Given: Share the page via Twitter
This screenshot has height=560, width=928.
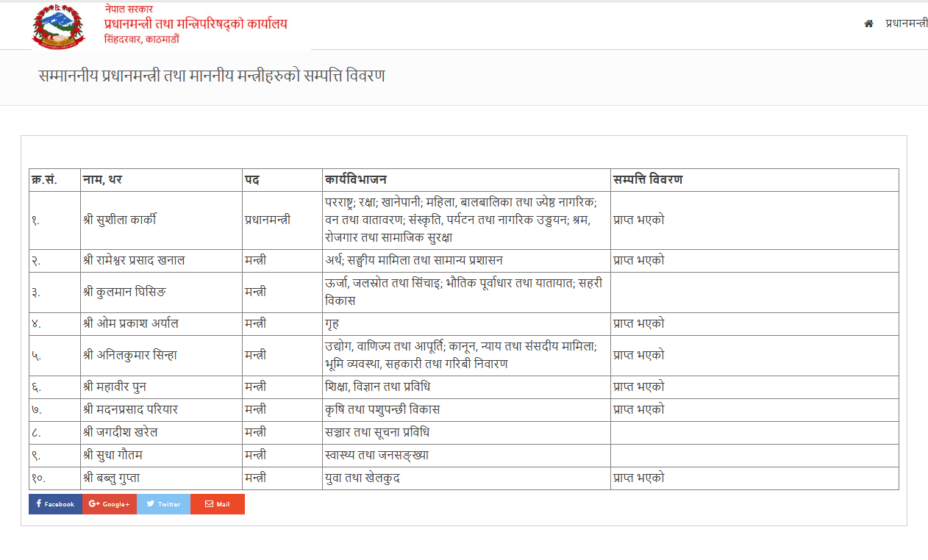Looking at the screenshot, I should pyautogui.click(x=163, y=504).
